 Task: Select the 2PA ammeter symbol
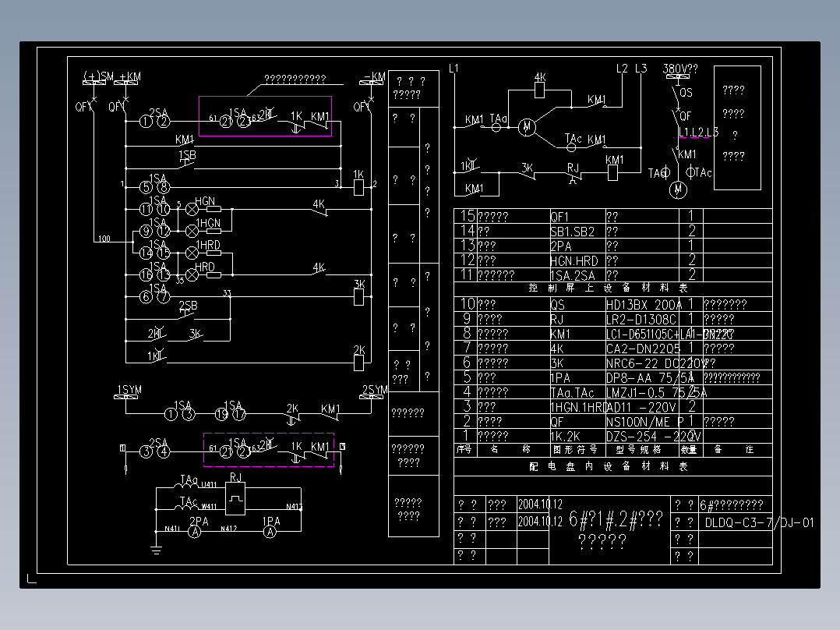tap(195, 531)
